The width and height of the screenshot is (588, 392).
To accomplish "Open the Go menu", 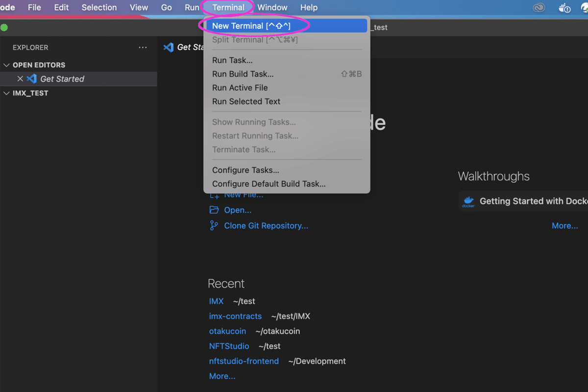I will click(x=167, y=7).
